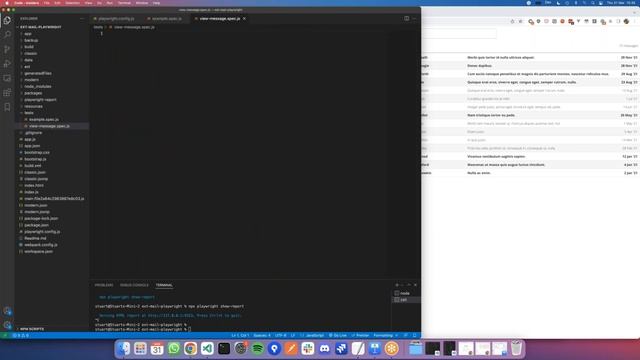Collapse the EXT-MAIL-PLAYWRIGHT root folder
This screenshot has width=640, height=360.
pos(40,27)
